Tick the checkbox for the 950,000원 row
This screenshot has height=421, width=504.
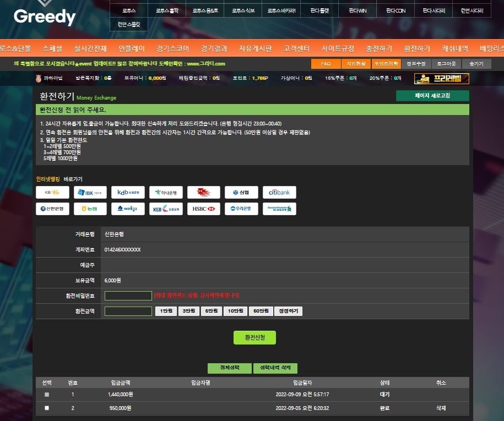[x=47, y=408]
